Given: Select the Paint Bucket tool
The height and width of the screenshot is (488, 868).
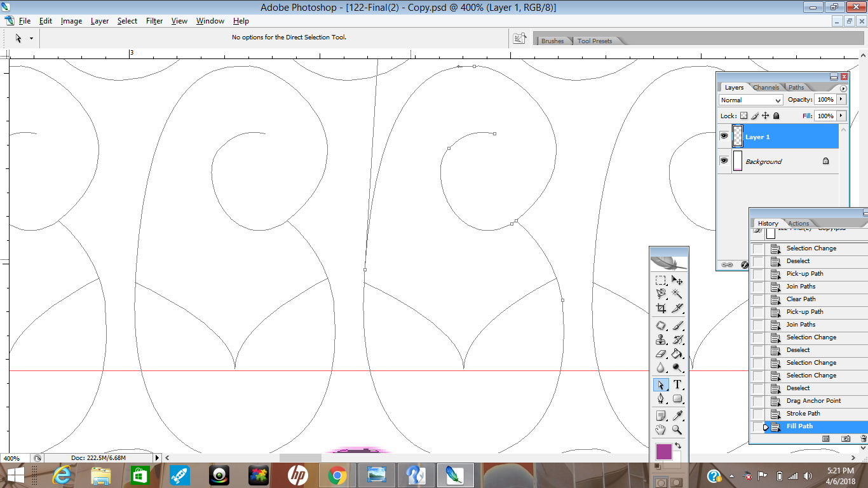Looking at the screenshot, I should pyautogui.click(x=677, y=353).
